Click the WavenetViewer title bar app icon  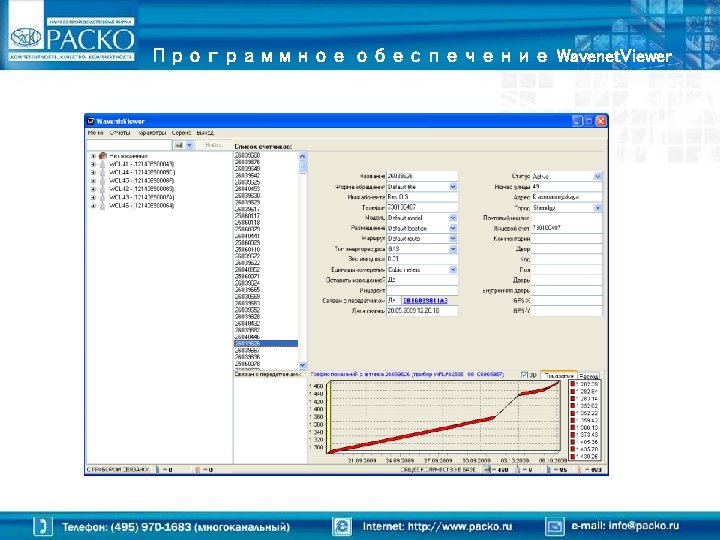(90, 121)
